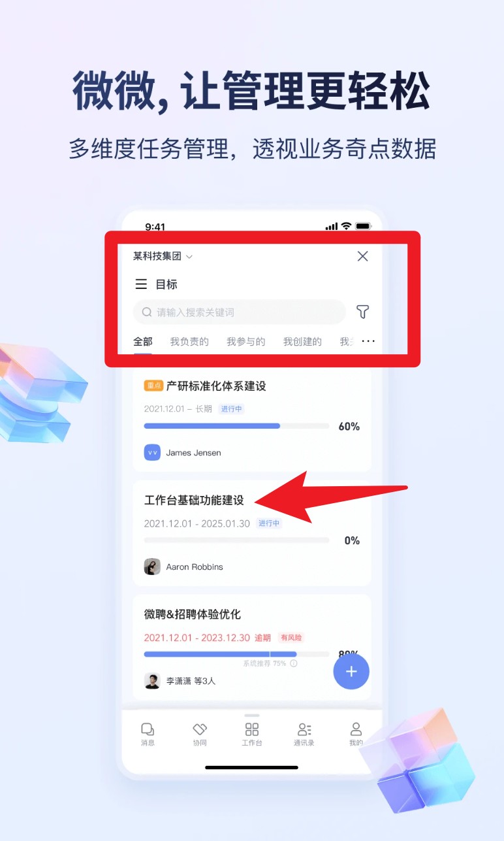Tap the filter funnel icon
Screen dimensions: 504x841
pyautogui.click(x=363, y=312)
